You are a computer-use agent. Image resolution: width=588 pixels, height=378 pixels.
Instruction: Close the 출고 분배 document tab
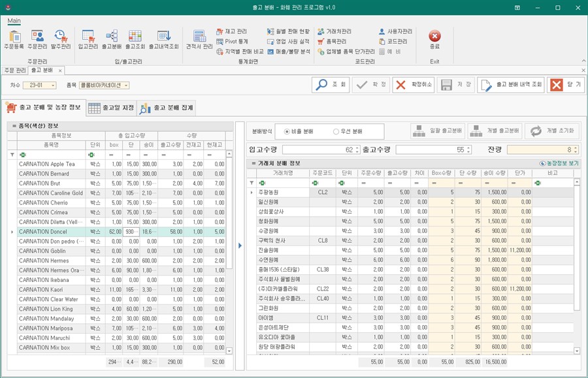tap(60, 71)
